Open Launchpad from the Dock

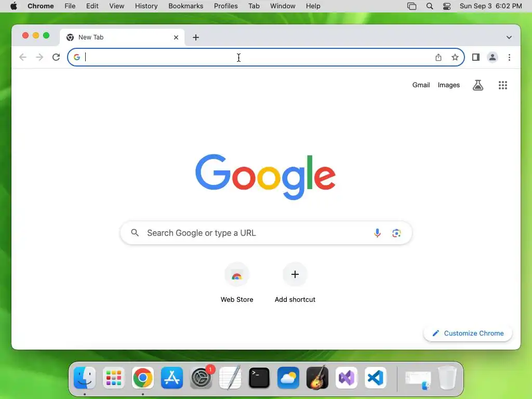pyautogui.click(x=114, y=378)
